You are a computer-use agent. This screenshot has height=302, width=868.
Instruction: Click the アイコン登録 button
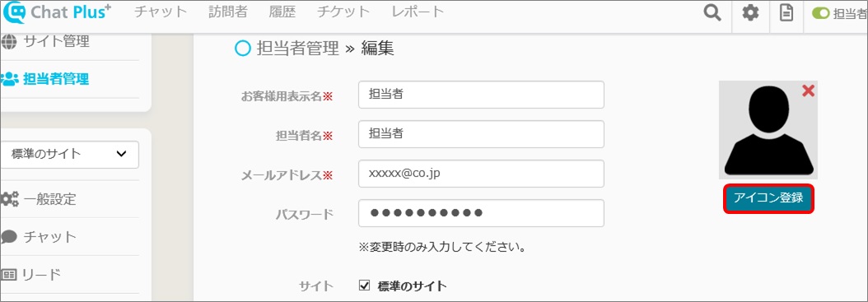[x=768, y=198]
